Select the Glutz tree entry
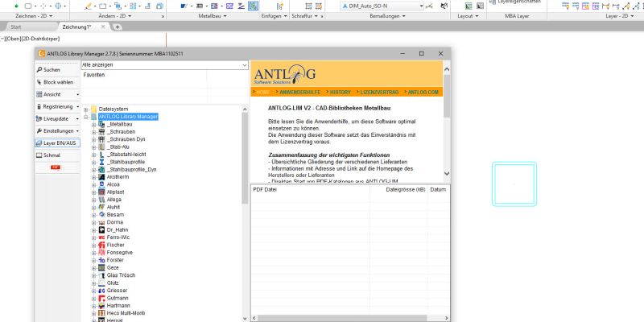The width and height of the screenshot is (644, 322). pyautogui.click(x=113, y=283)
